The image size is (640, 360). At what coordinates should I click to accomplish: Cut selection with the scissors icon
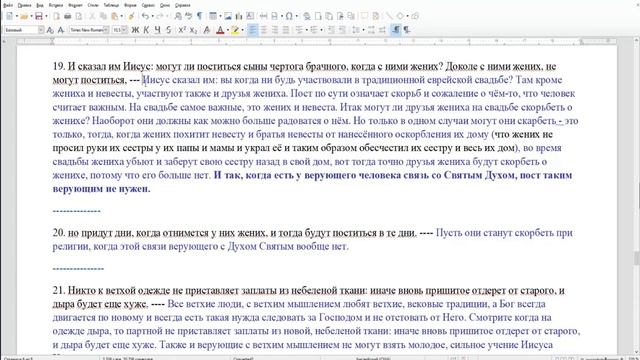coord(92,16)
